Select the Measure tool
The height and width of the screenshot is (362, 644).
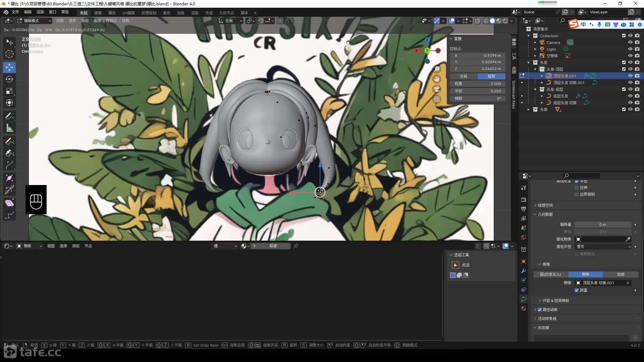pyautogui.click(x=9, y=128)
